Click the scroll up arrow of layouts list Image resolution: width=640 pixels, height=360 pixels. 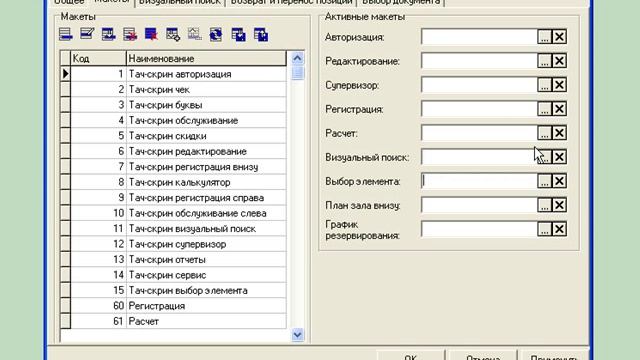(x=298, y=58)
